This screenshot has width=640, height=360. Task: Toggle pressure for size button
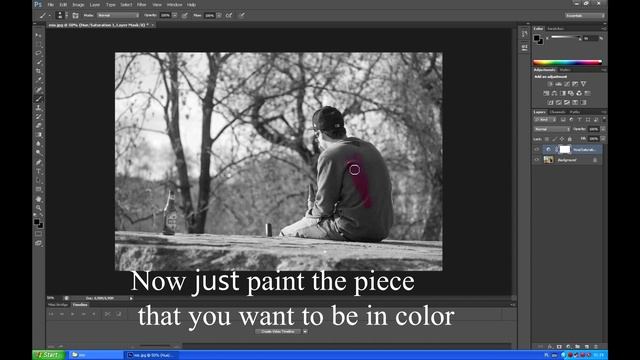pyautogui.click(x=242, y=16)
